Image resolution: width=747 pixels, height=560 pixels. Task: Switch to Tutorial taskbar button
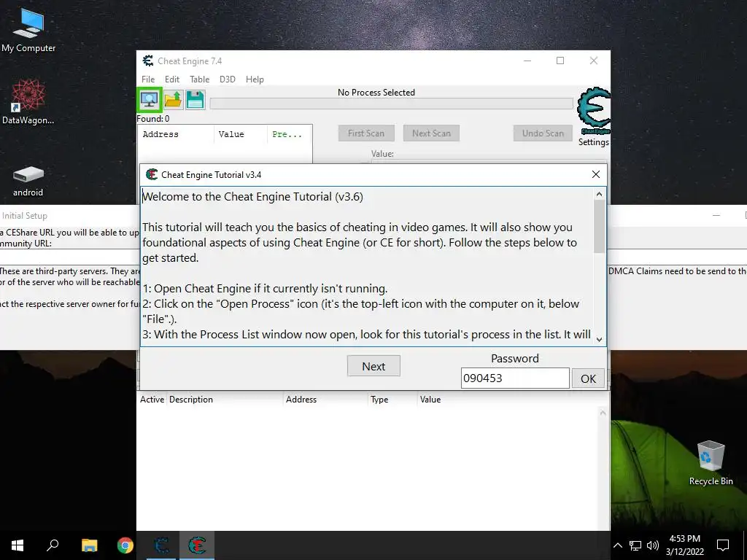point(197,545)
